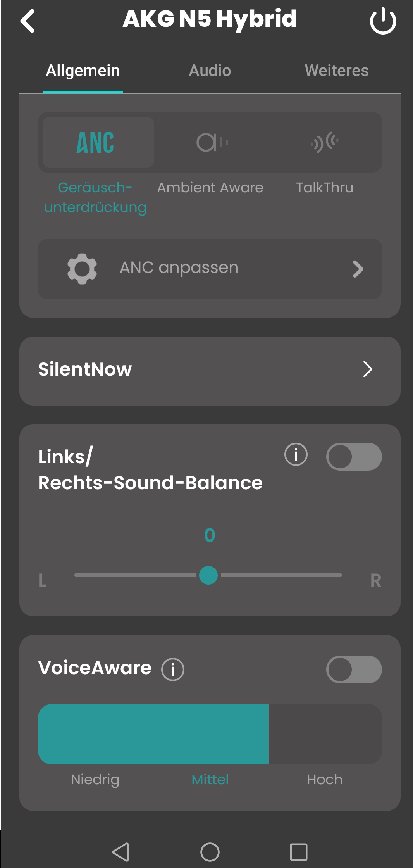Viewport: 413px width, 868px height.
Task: Switch to the Audio tab
Action: click(210, 71)
